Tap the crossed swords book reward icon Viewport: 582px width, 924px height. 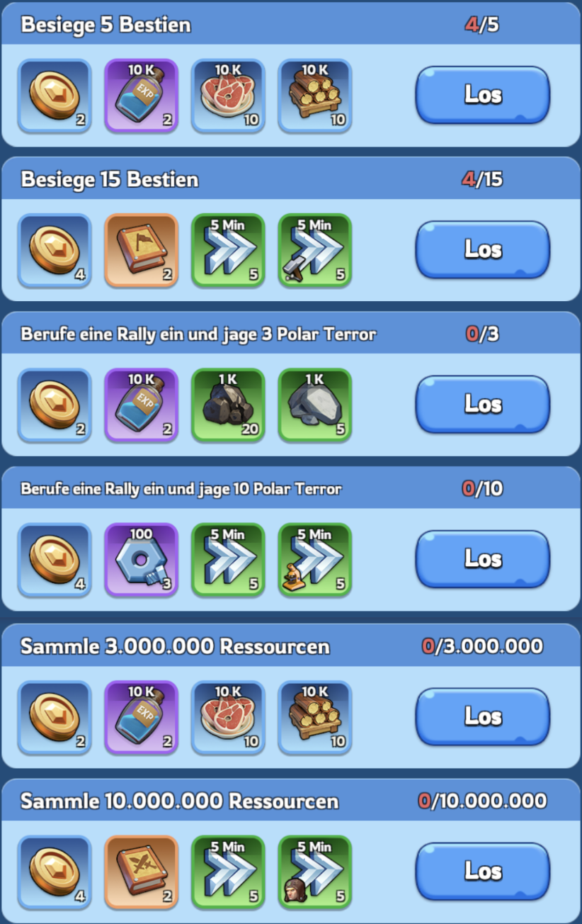click(x=142, y=872)
